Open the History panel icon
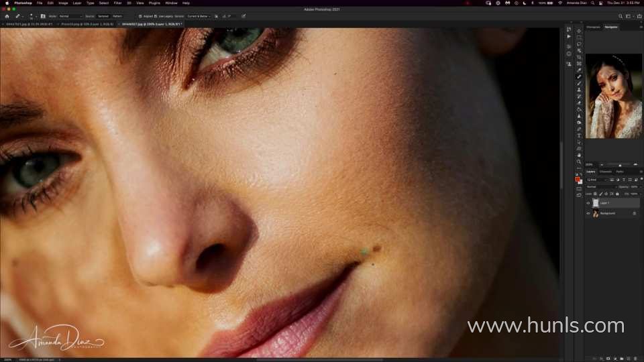 coord(569,29)
